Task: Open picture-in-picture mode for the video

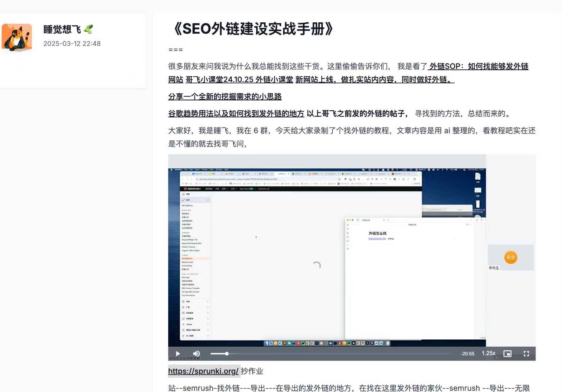Action: (507, 354)
